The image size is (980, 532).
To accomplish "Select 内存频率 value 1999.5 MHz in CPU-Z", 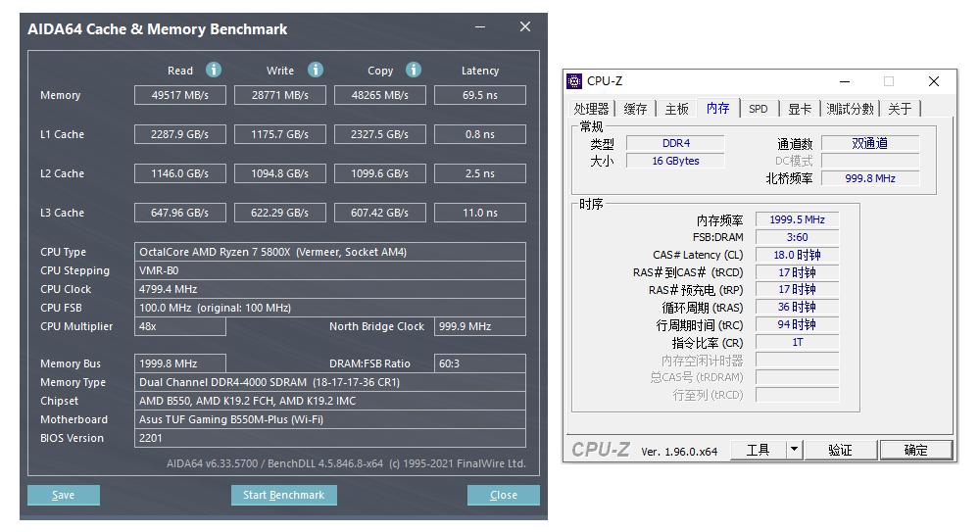I will click(797, 219).
